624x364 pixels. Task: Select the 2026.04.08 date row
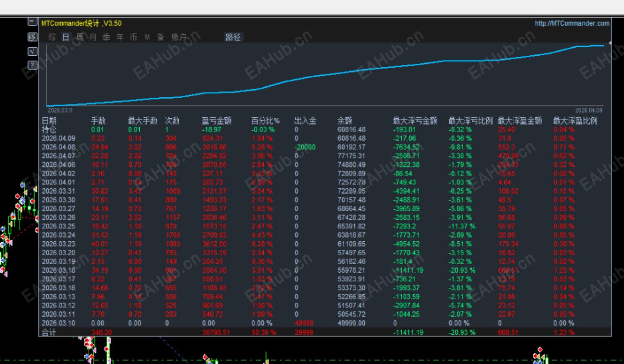(x=58, y=147)
